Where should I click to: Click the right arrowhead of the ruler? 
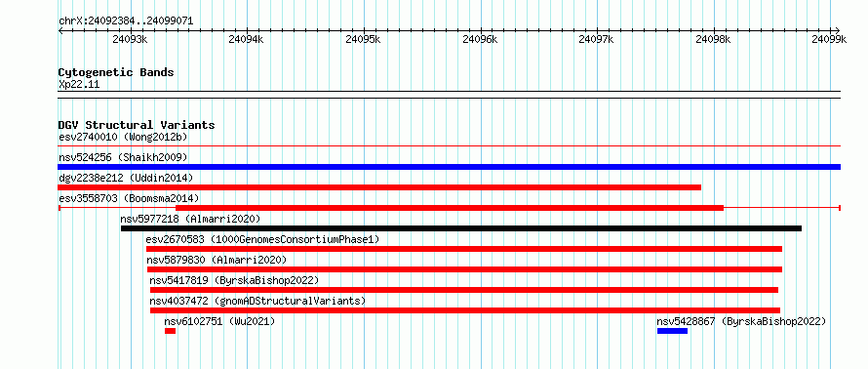click(x=838, y=30)
